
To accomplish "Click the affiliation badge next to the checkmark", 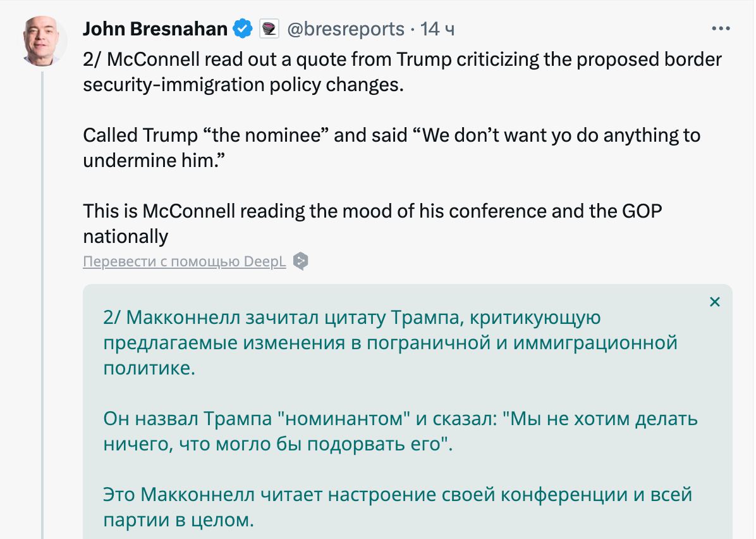I will (x=267, y=29).
